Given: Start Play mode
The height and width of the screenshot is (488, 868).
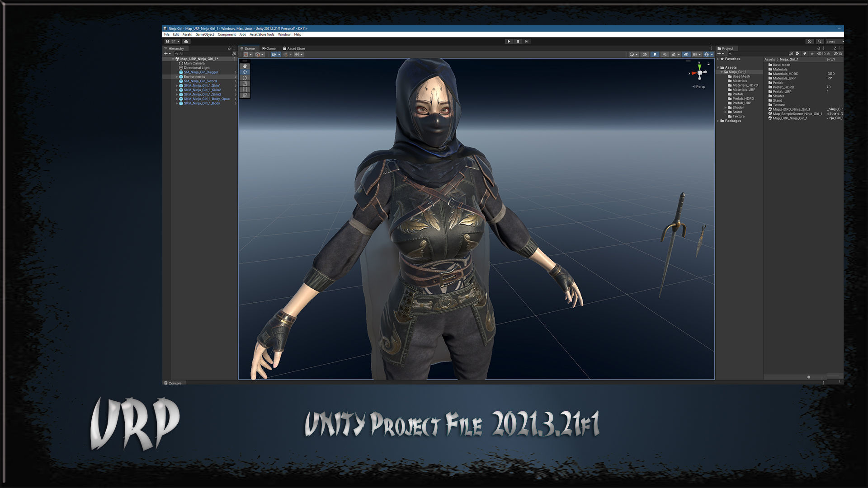Looking at the screenshot, I should [509, 41].
